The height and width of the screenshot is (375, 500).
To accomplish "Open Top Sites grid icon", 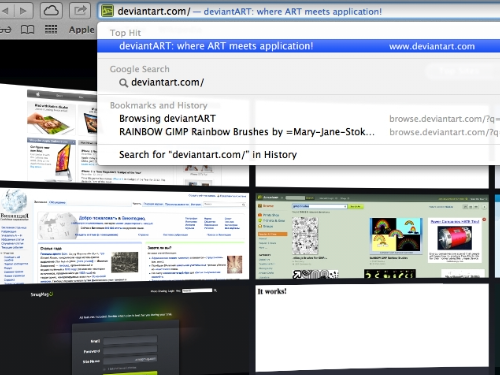I will pyautogui.click(x=51, y=30).
